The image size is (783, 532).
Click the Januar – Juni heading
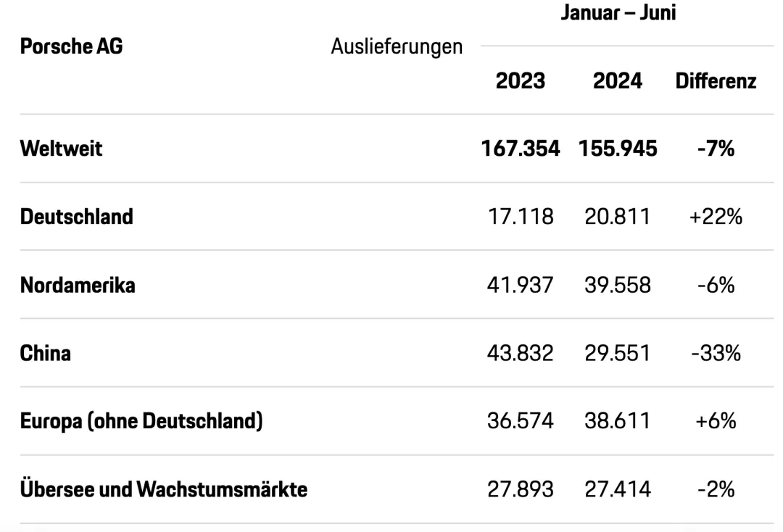tap(618, 13)
